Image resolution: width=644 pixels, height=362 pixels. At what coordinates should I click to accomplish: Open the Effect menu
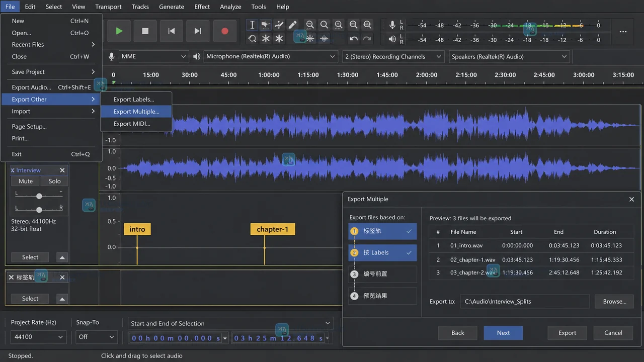[x=202, y=7]
